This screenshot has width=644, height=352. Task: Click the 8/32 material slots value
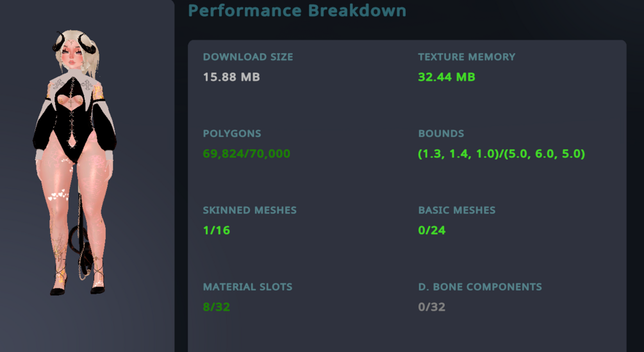tap(217, 307)
